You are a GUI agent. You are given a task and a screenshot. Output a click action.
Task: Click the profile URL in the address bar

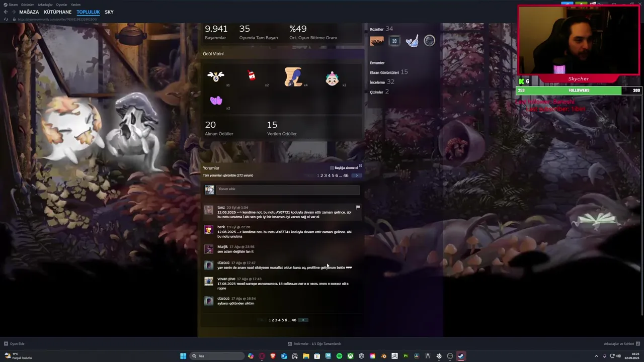57,19
